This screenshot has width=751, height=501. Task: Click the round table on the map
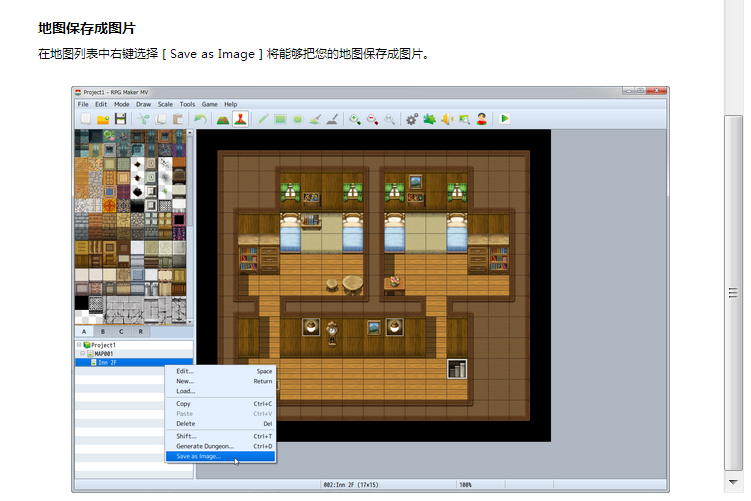tap(353, 284)
